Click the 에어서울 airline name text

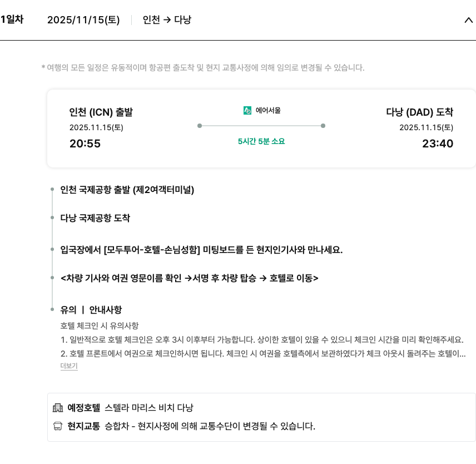click(268, 111)
